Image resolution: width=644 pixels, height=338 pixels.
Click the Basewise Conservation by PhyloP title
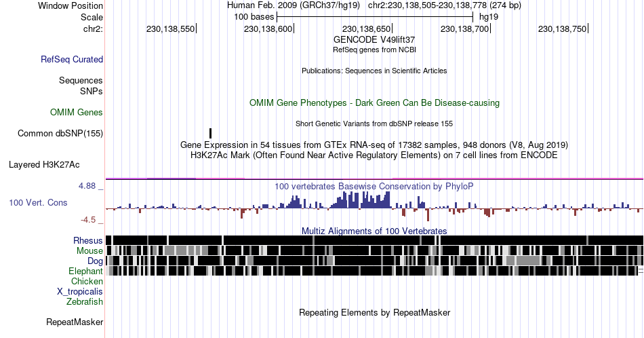tap(374, 186)
